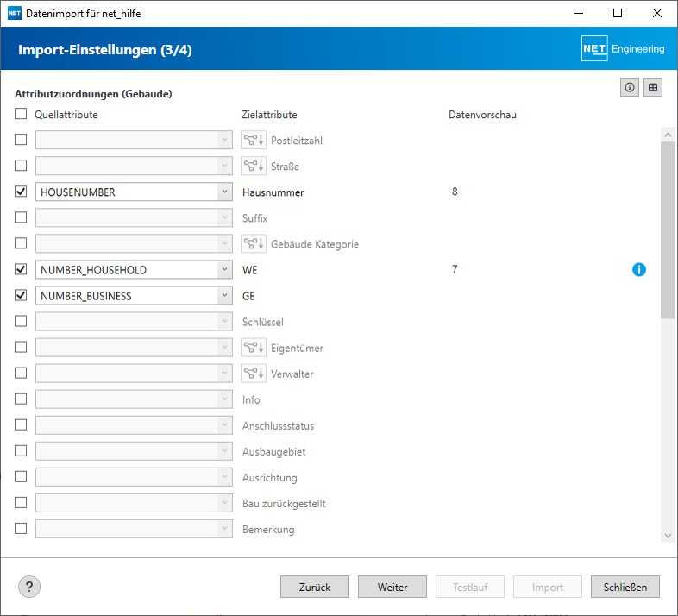Click the NET Engineering logo

623,48
